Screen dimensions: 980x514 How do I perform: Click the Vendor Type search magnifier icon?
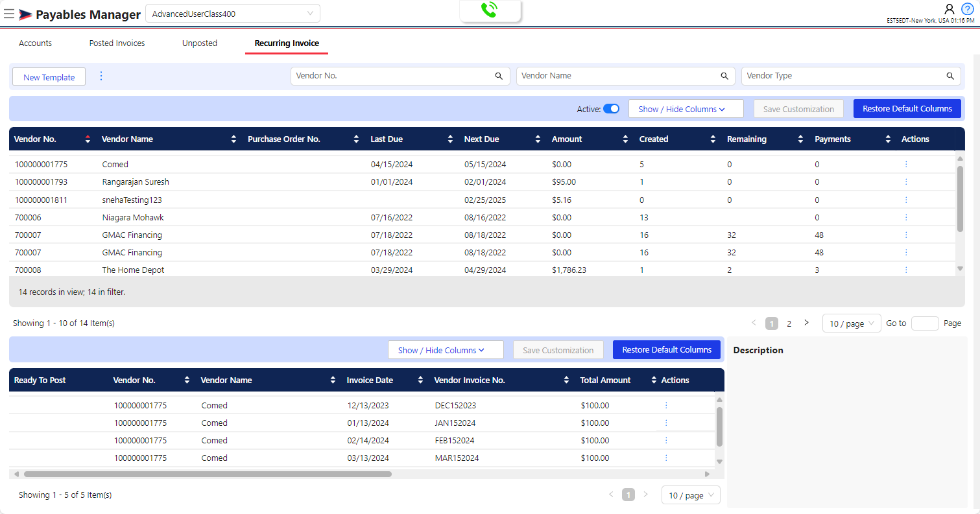950,76
